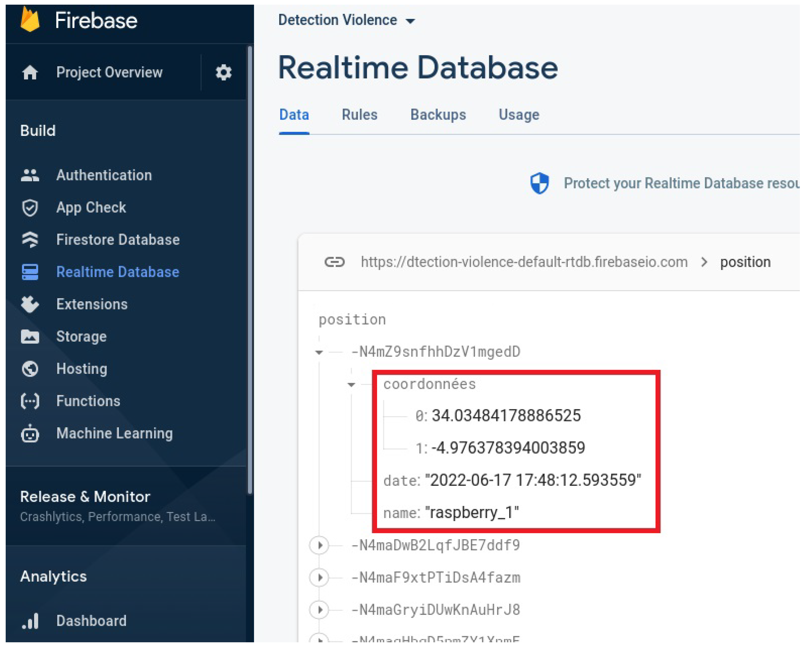Viewport: 812px width, 649px height.
Task: Click the name value raspberry_1
Action: (x=472, y=513)
